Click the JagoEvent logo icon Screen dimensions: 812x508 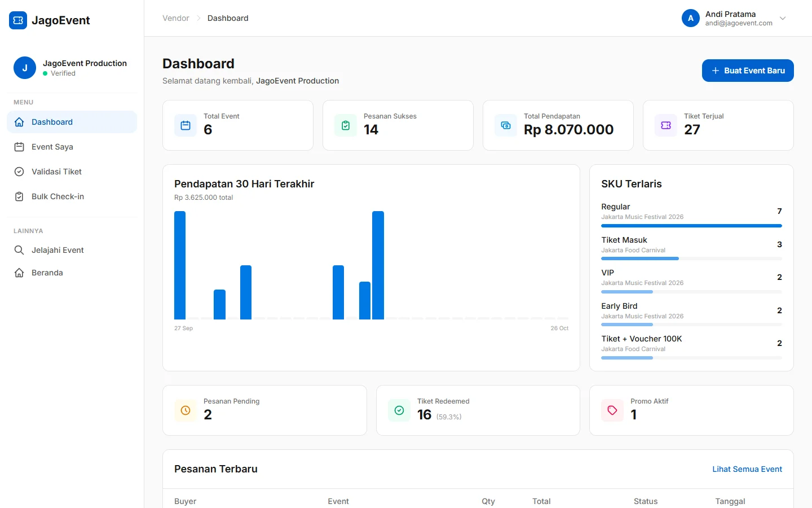(18, 20)
